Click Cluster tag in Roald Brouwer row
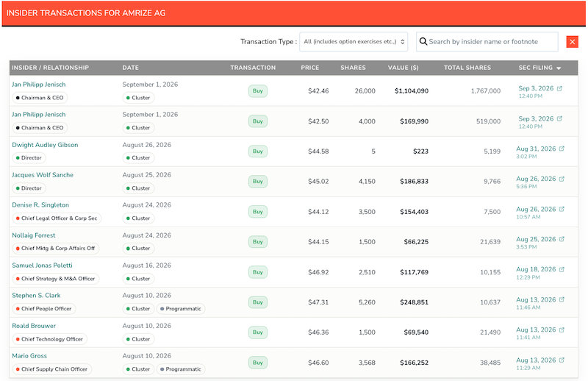 tap(138, 339)
